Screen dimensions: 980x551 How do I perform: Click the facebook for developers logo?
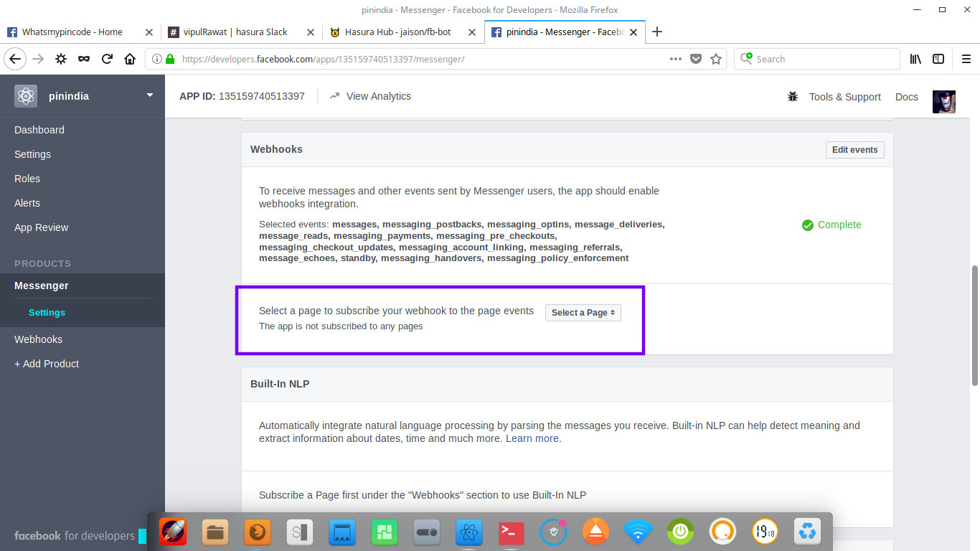(75, 536)
